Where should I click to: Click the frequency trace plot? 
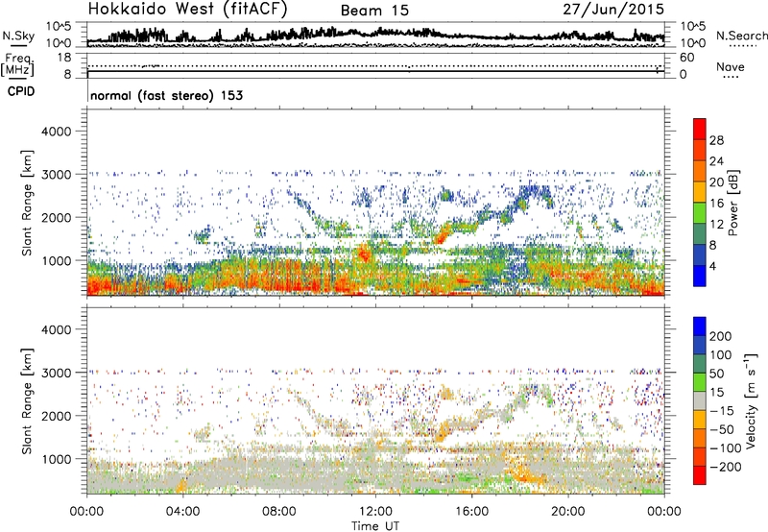375,65
